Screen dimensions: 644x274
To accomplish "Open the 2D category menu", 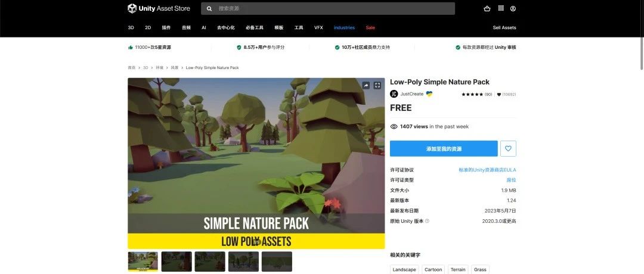I will tap(148, 27).
